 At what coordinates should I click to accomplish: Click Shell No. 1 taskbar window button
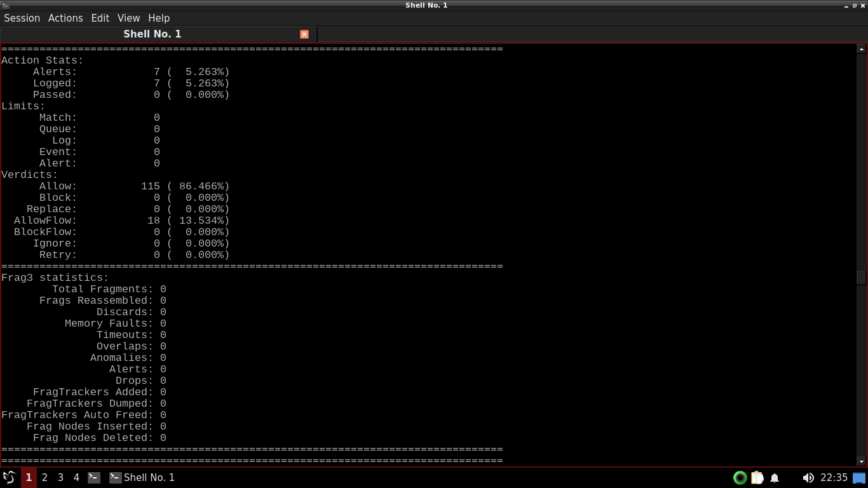coord(142,477)
